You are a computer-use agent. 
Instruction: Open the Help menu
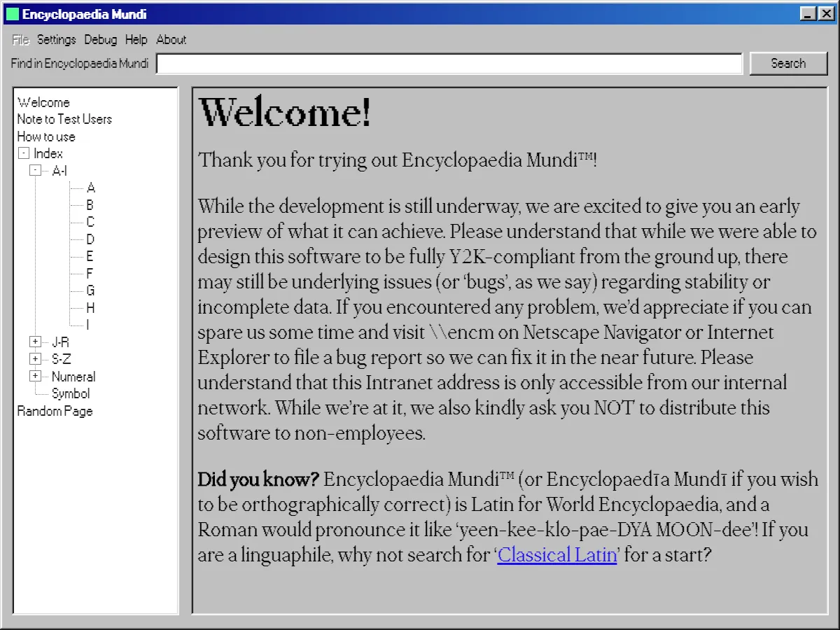[136, 40]
